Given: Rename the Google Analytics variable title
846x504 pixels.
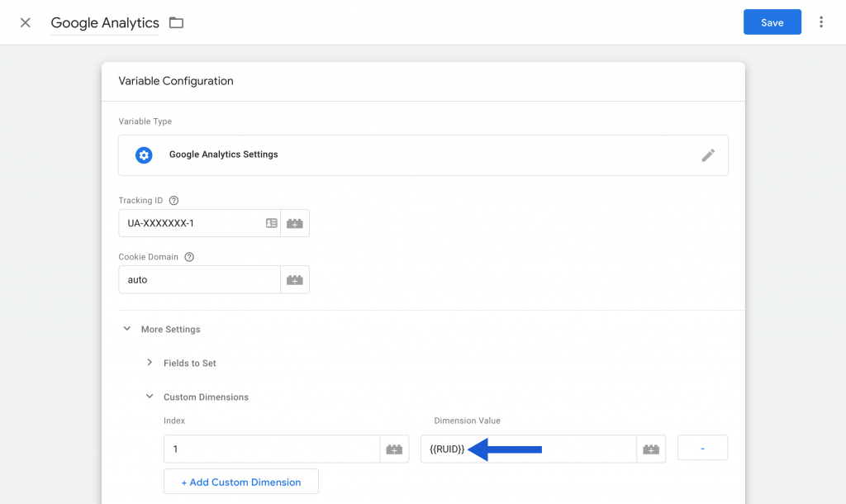Looking at the screenshot, I should pyautogui.click(x=105, y=22).
